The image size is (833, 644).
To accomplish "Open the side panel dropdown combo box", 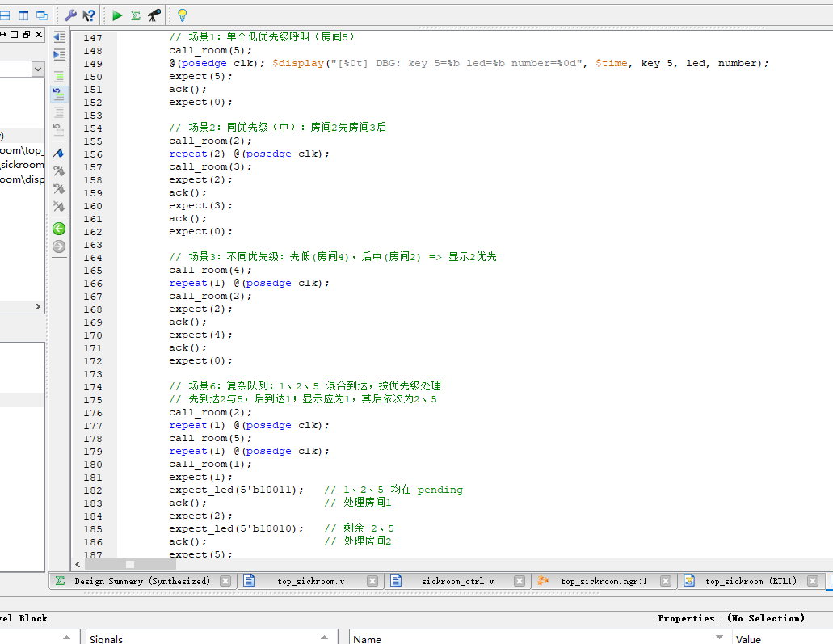I will point(37,69).
